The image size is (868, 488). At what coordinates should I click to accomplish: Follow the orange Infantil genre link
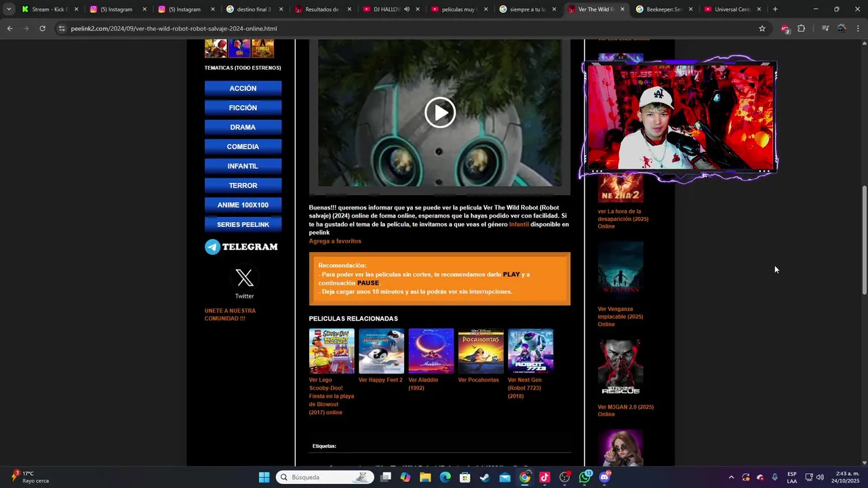coord(519,224)
